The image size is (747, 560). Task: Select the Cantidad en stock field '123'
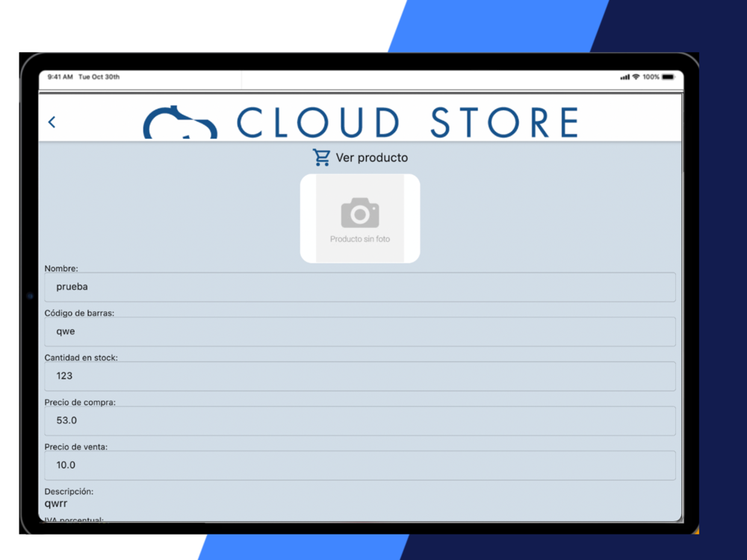360,376
